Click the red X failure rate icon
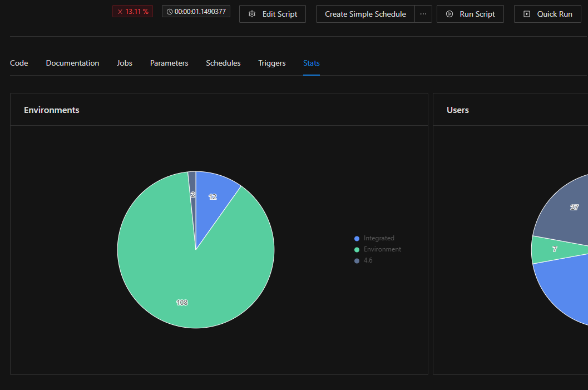Screen dimensions: 588x390 click(x=120, y=11)
